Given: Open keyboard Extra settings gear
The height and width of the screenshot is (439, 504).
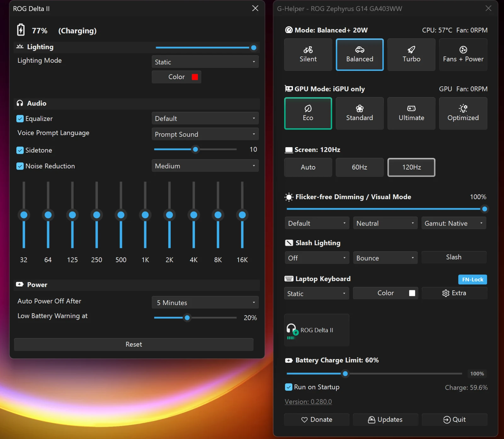Looking at the screenshot, I should [x=454, y=293].
